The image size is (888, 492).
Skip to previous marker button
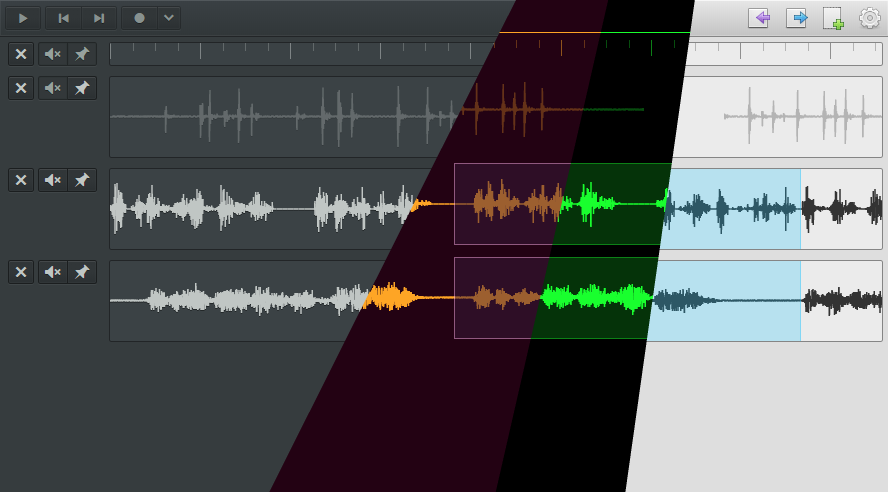63,18
